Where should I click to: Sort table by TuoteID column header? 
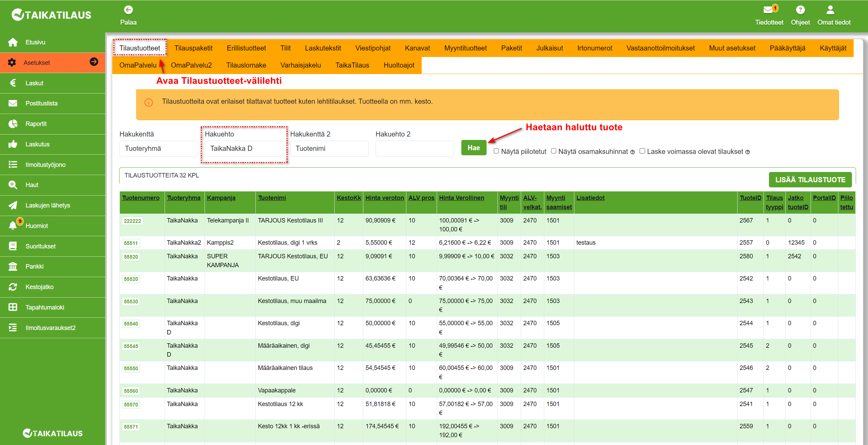coord(750,198)
